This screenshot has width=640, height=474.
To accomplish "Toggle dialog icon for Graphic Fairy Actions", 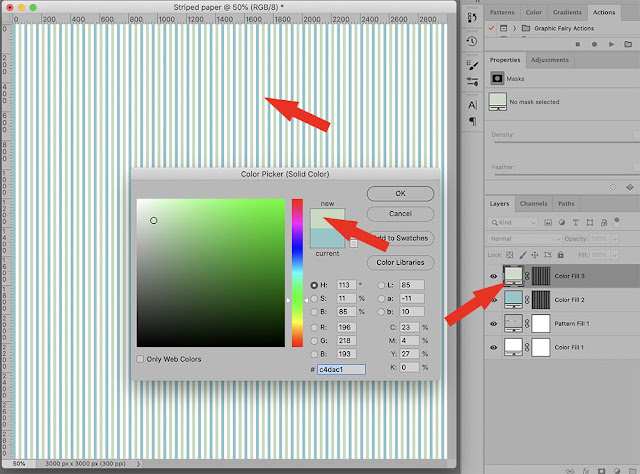I will 504,28.
